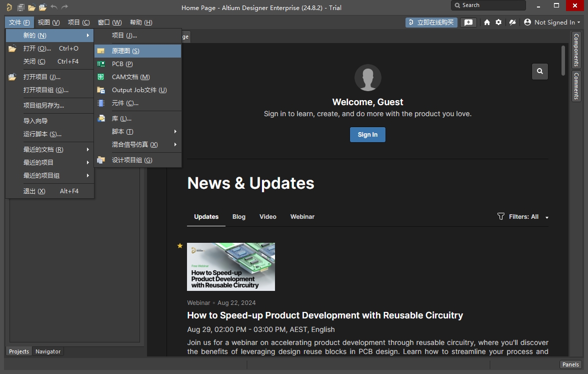588x374 pixels.
Task: Select 运行脚本 (S)... menu entry
Action: [50, 134]
